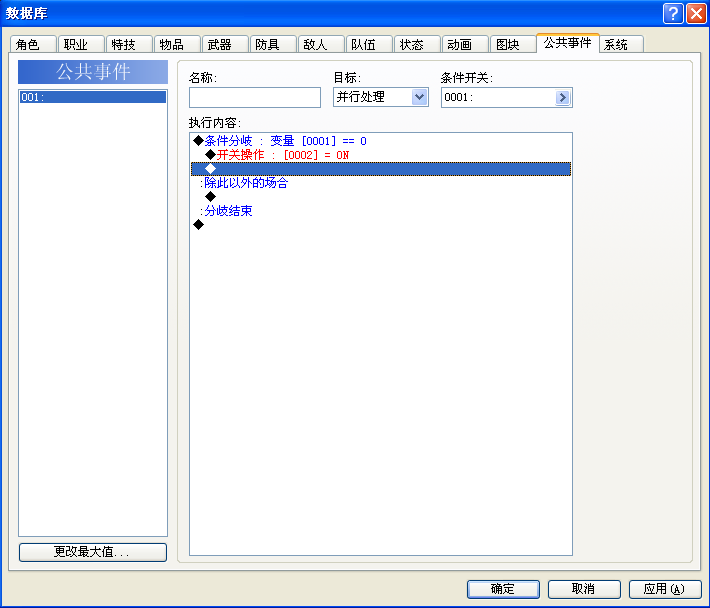Click the 更改最大值 button

point(93,552)
